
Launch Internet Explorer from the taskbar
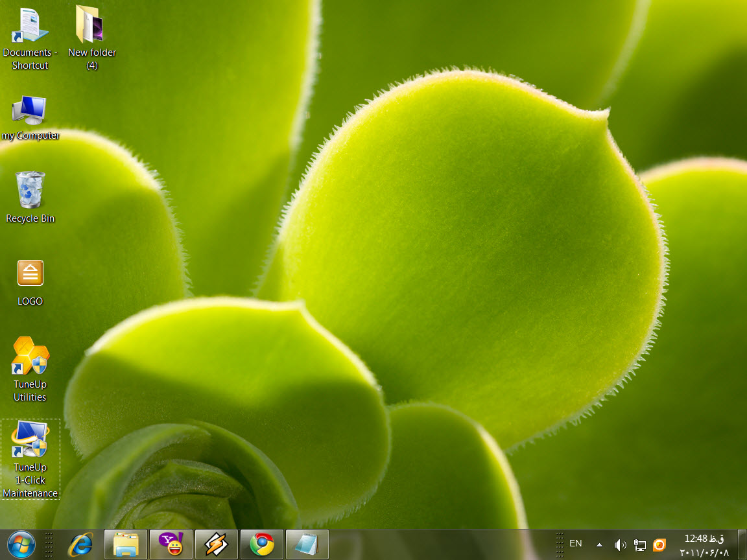(x=81, y=544)
